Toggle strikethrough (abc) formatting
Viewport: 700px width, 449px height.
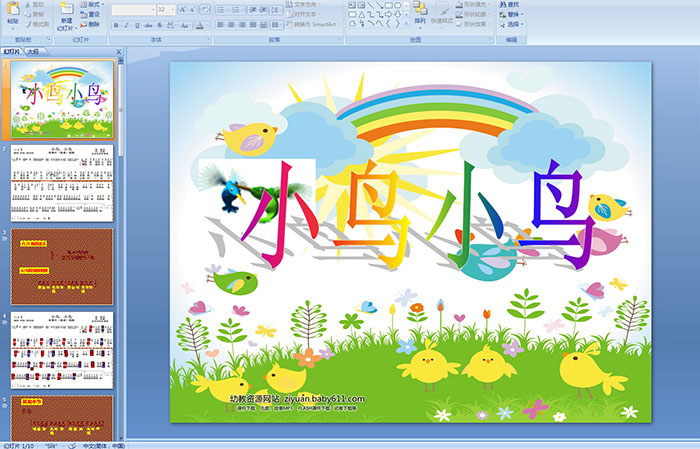tap(148, 25)
